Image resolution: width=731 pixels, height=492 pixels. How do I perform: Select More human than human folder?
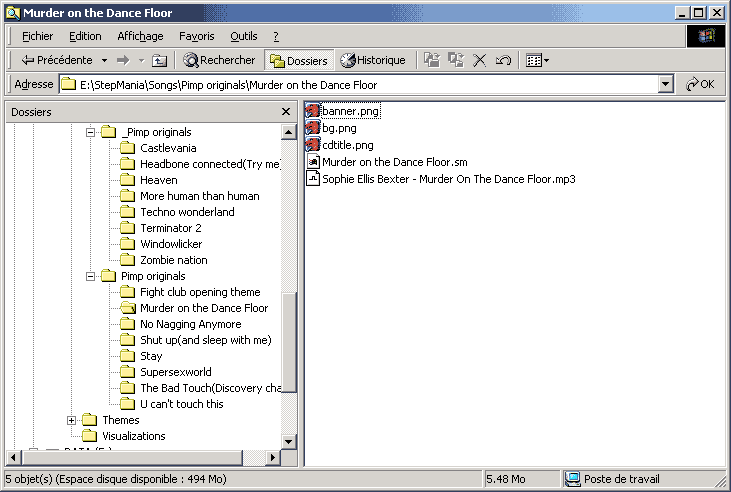(x=200, y=196)
